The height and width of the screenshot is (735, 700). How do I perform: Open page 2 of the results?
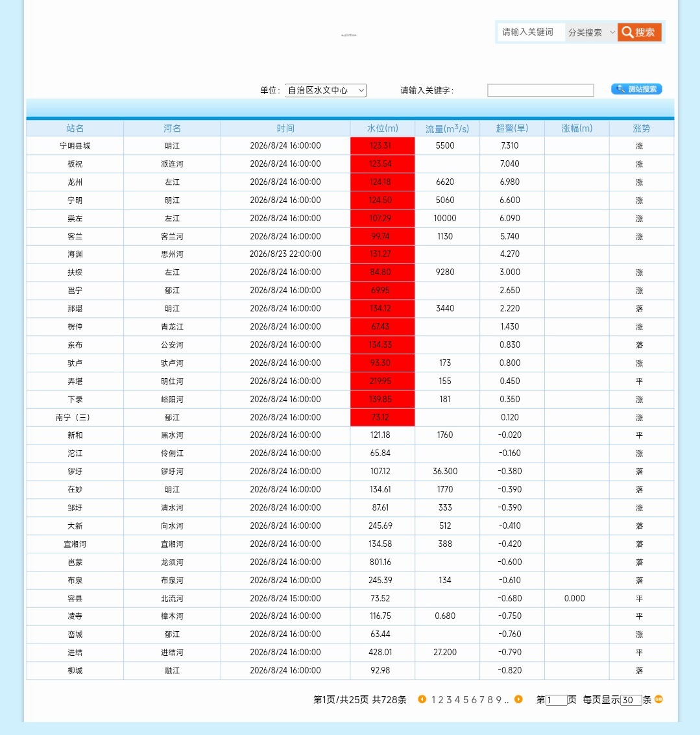point(441,700)
